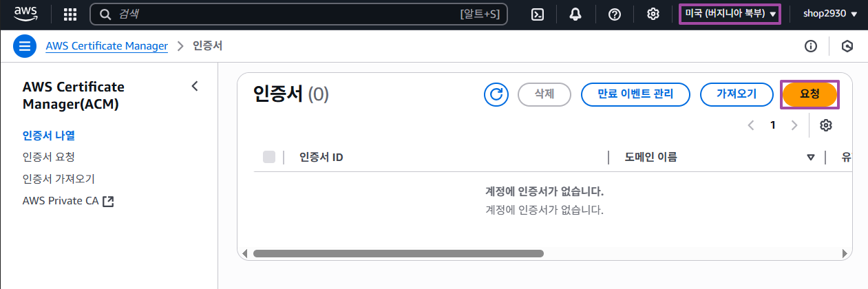
Task: Collapse the ACM side navigation panel
Action: coord(194,86)
